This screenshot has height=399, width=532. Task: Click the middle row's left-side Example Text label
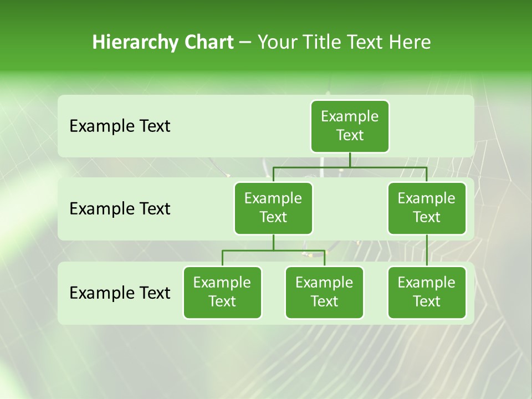coord(120,209)
